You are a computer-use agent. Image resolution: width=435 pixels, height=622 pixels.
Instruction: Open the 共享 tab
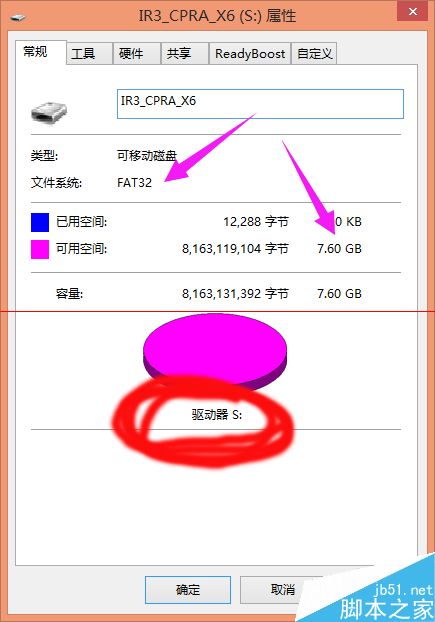point(179,54)
